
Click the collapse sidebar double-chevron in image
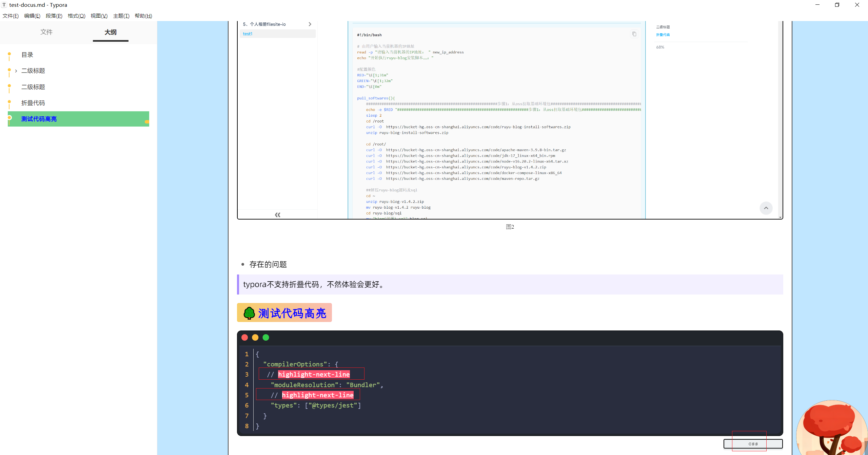coord(277,214)
